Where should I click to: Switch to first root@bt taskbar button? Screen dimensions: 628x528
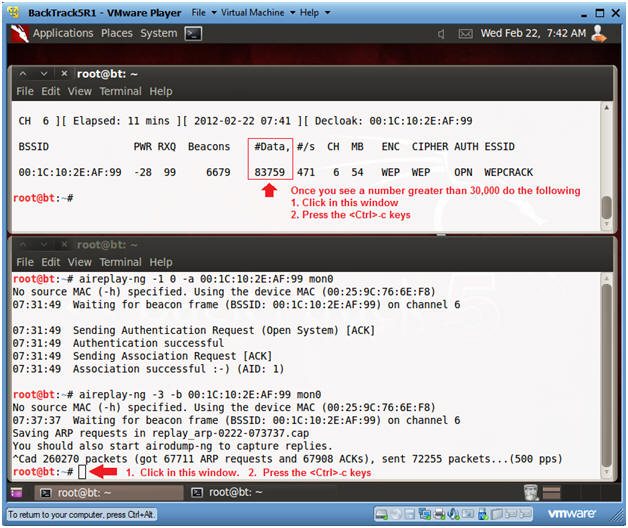tap(109, 492)
